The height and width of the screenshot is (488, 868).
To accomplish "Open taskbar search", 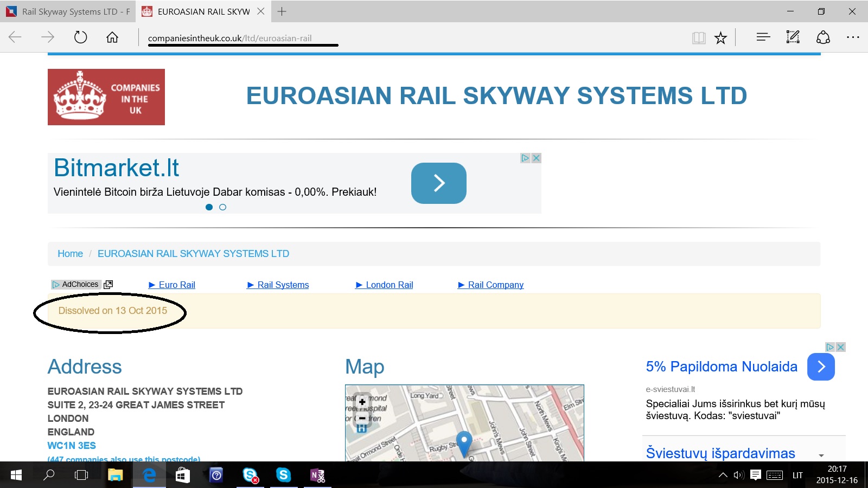I will coord(49,475).
